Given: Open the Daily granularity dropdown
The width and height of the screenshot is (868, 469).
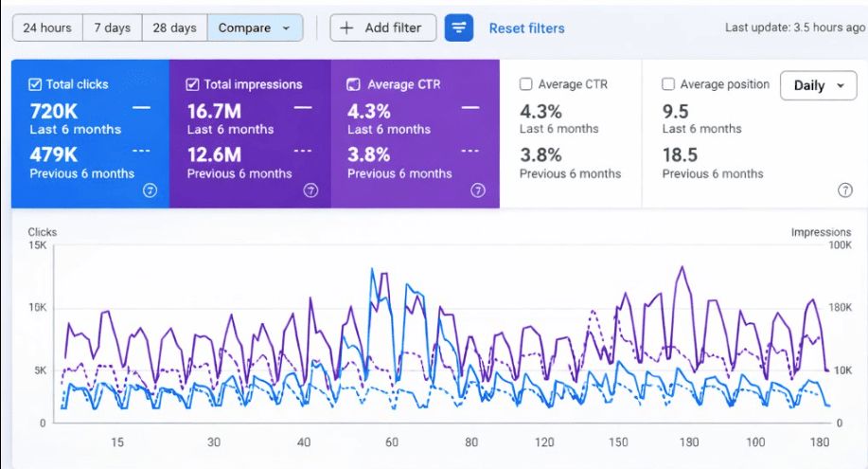Looking at the screenshot, I should click(818, 85).
